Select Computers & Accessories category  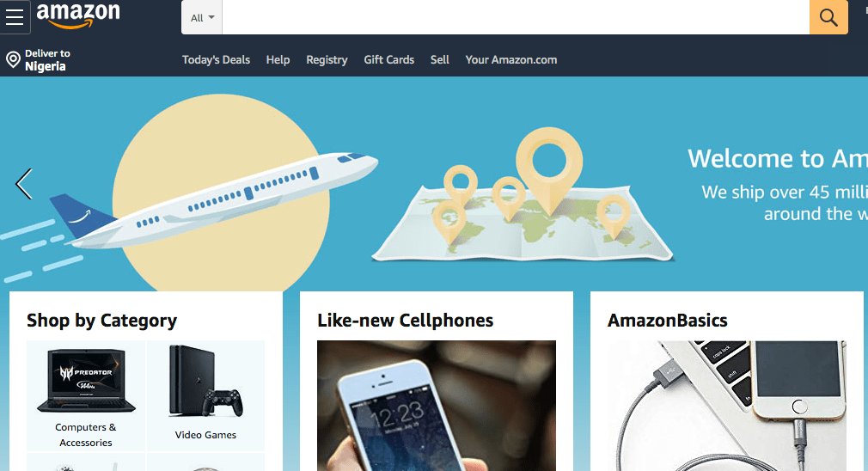click(x=86, y=395)
